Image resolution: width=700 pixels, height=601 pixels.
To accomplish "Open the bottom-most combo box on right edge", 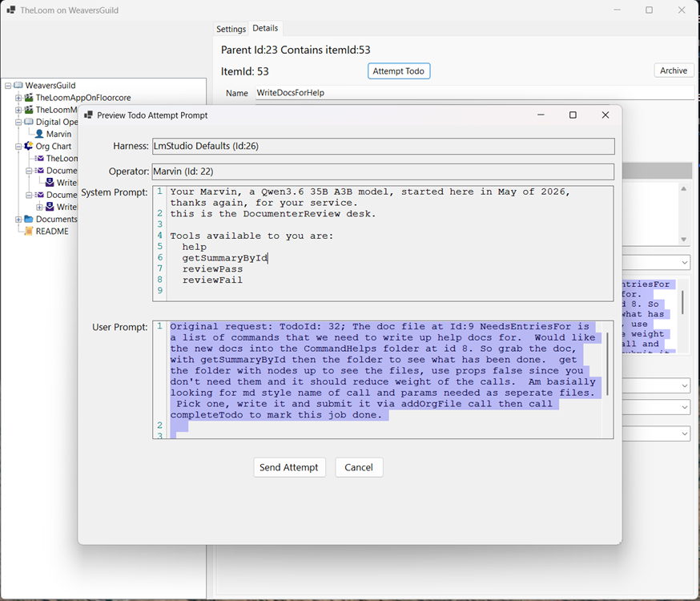I will click(684, 434).
